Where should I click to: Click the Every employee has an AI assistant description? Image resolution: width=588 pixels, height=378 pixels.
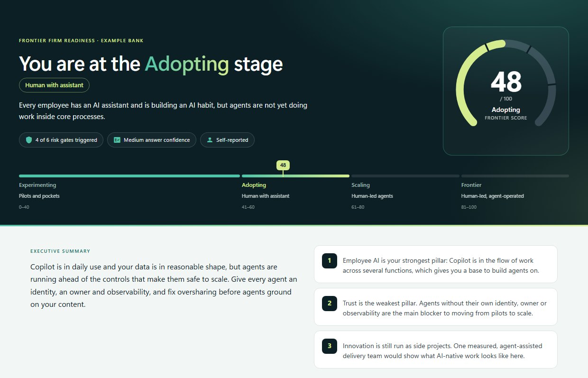[163, 111]
